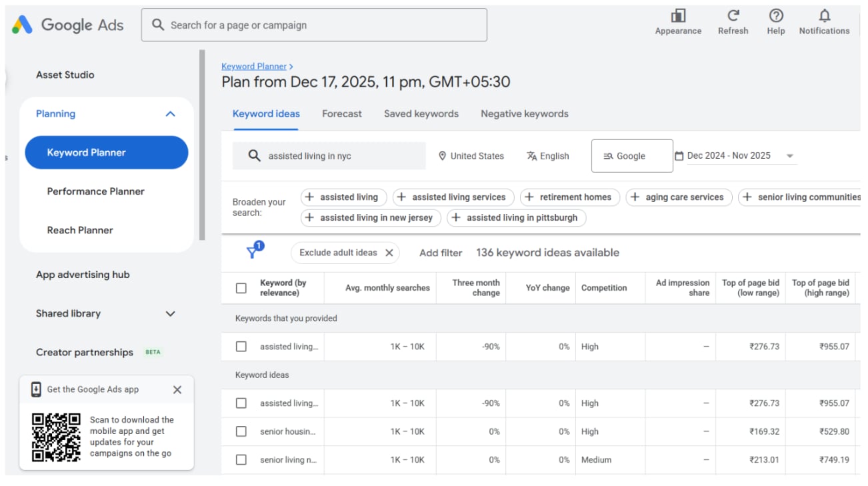The image size is (868, 486).
Task: Toggle the select-all keywords header checkbox
Action: point(241,288)
